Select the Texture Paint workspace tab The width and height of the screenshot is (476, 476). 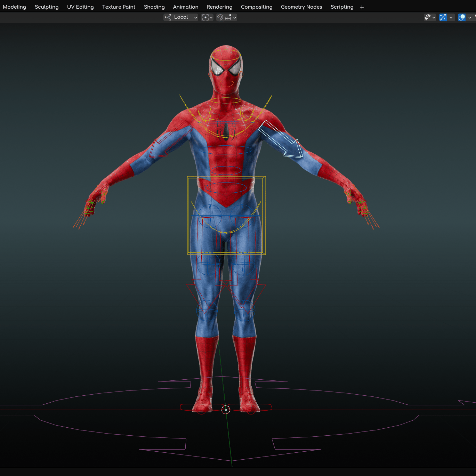(x=119, y=7)
